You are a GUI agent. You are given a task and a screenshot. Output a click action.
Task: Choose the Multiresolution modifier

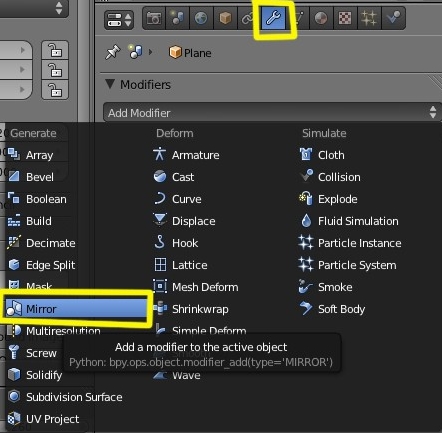click(x=53, y=331)
